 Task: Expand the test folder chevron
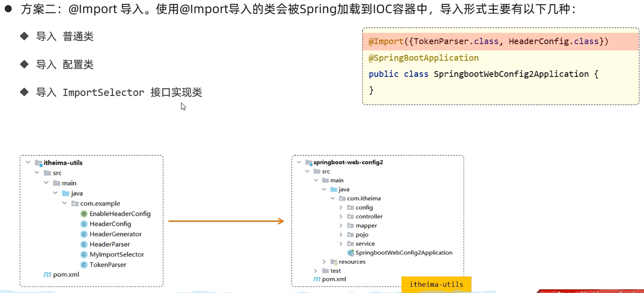click(316, 271)
